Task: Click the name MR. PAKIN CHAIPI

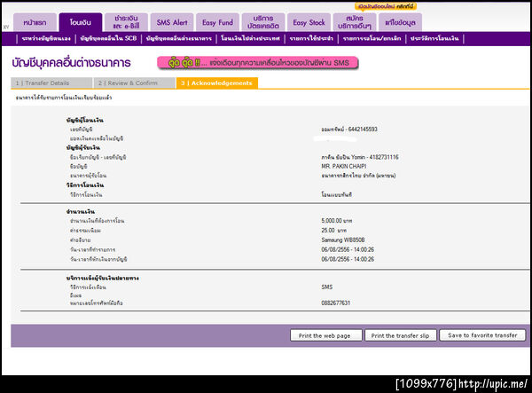Action: tap(344, 166)
